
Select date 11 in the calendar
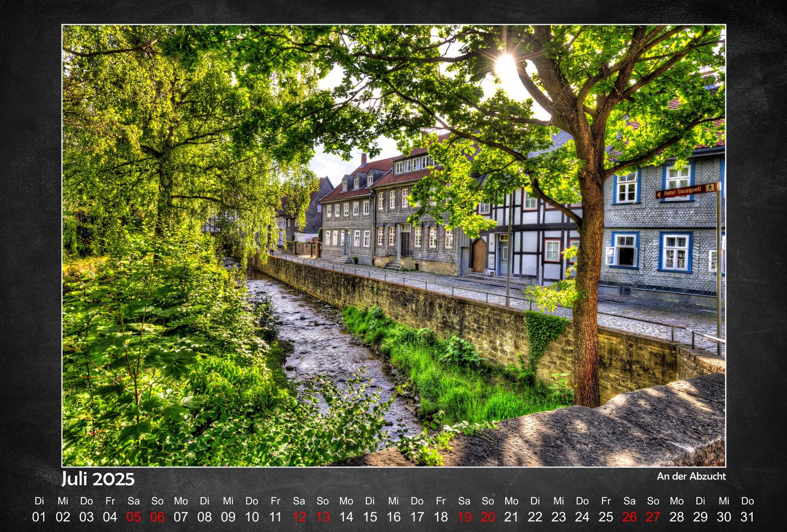click(275, 517)
